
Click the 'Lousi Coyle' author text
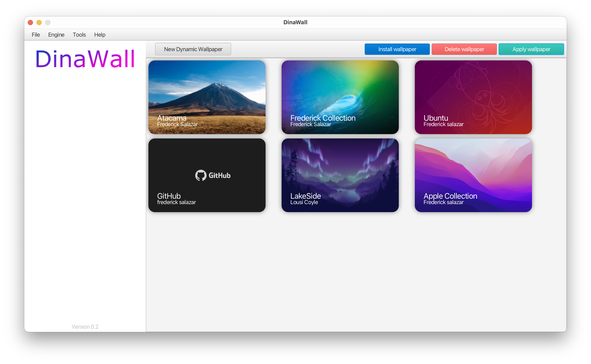click(x=304, y=202)
